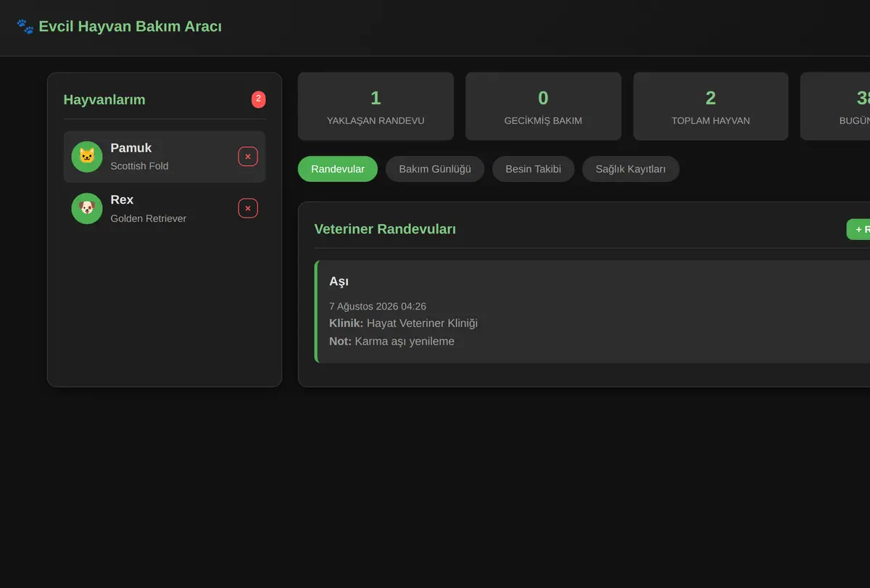Click Rex's dog avatar icon
870x588 pixels.
click(87, 208)
